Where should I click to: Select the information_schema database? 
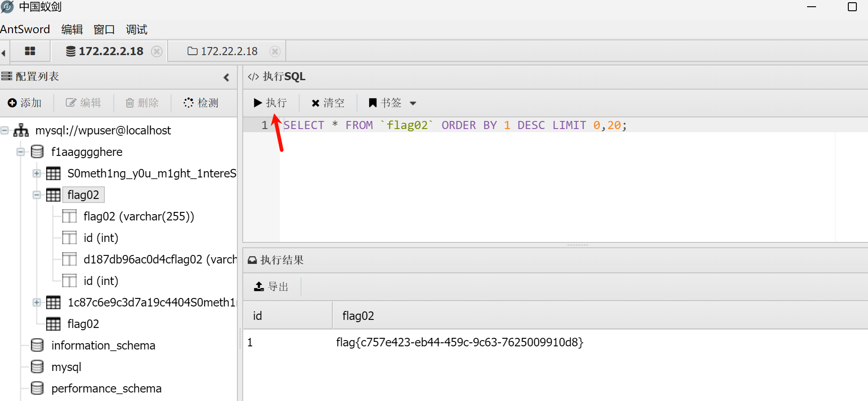pos(103,345)
